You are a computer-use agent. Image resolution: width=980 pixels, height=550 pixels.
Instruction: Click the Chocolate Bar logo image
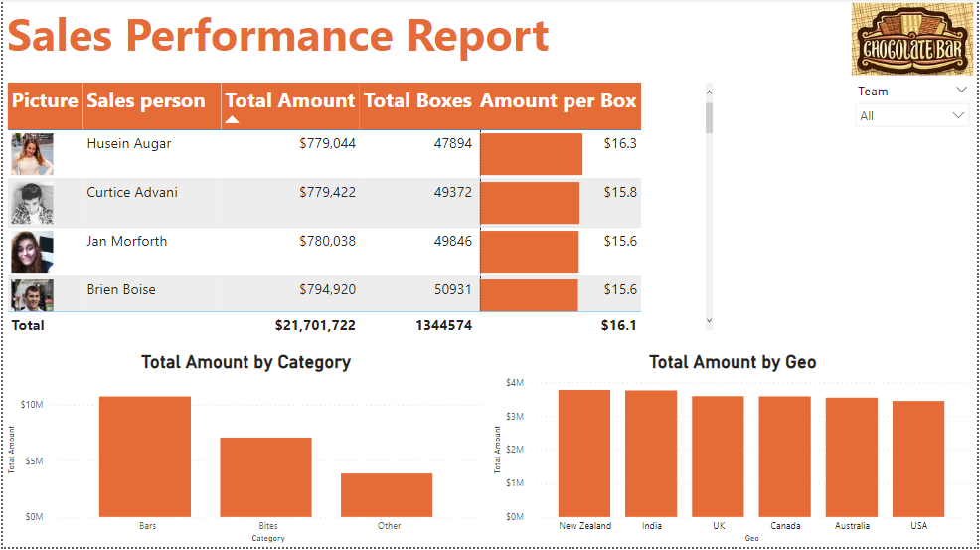pyautogui.click(x=912, y=39)
